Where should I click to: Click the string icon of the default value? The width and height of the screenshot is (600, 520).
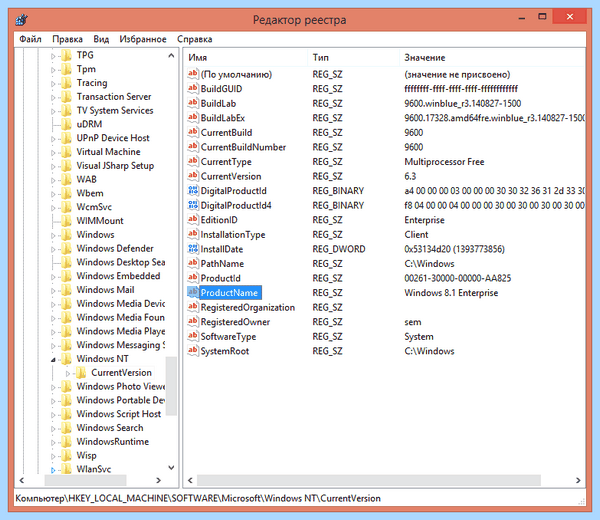[193, 74]
